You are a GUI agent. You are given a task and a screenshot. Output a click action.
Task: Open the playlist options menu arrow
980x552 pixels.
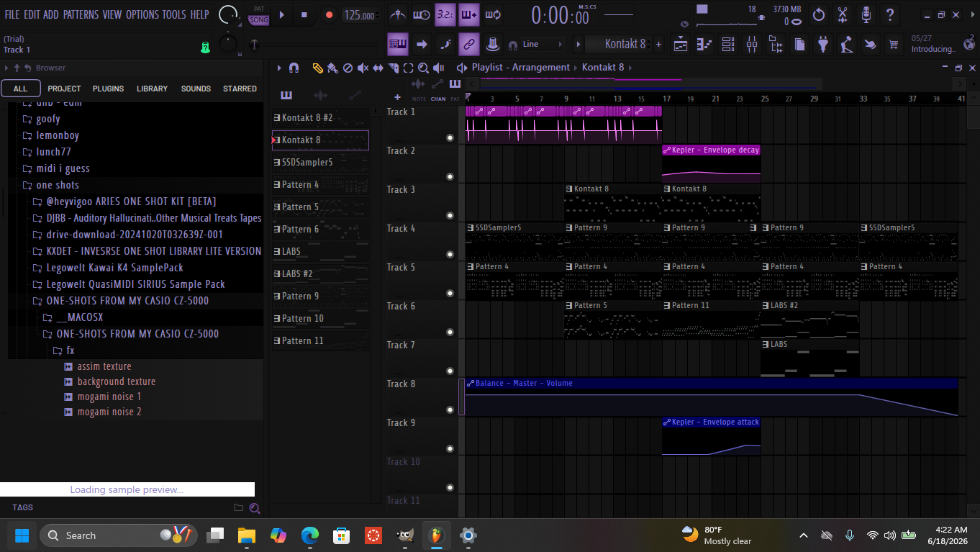pyautogui.click(x=279, y=68)
